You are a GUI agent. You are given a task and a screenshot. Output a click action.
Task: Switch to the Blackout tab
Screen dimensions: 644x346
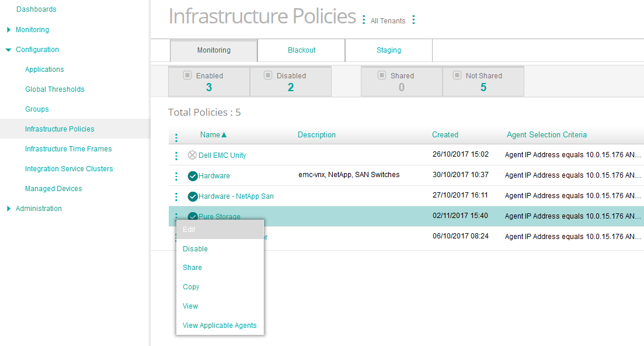[x=301, y=50]
